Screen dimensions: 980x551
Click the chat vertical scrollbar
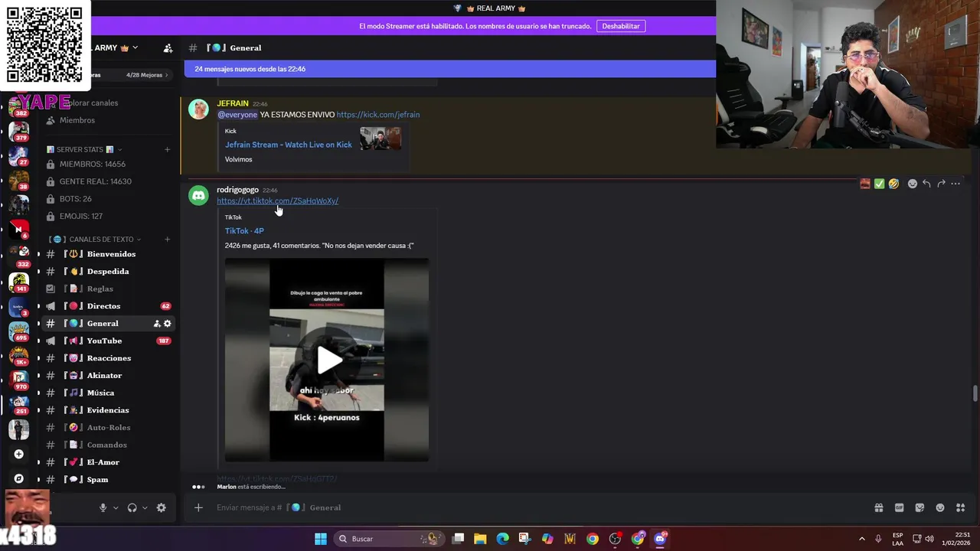click(x=975, y=393)
